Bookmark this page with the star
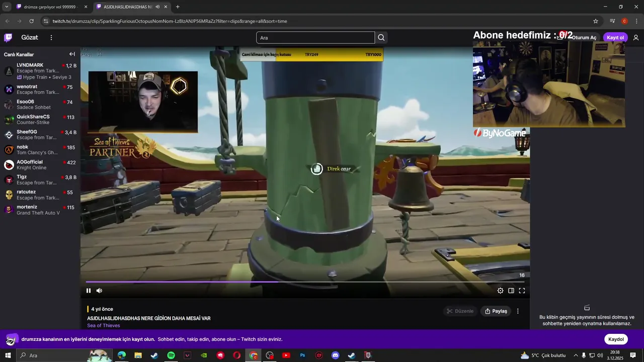This screenshot has height=362, width=644. 596,21
